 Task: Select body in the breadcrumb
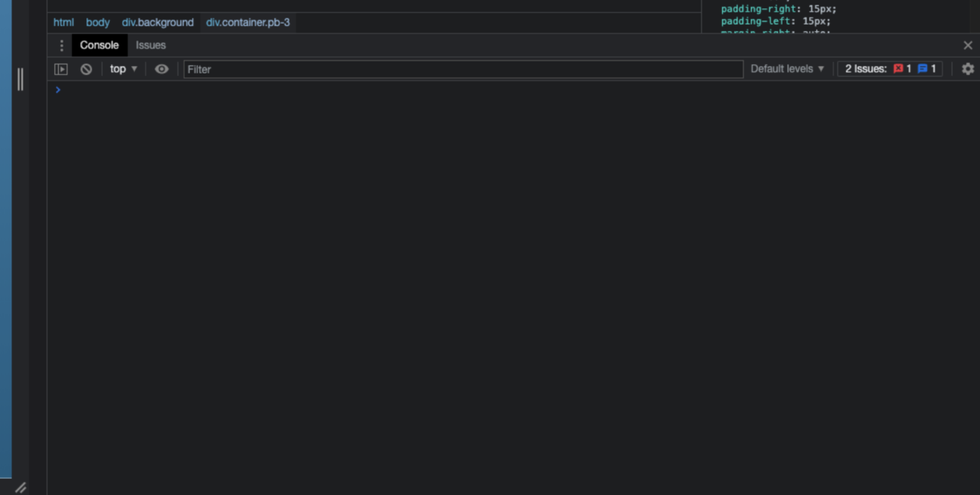tap(98, 22)
